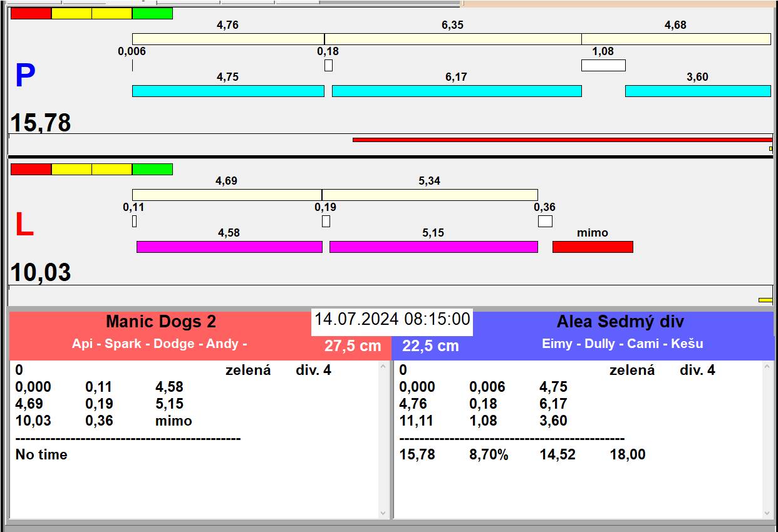This screenshot has width=778, height=532.
Task: Click the 22,5 cm jump height
Action: pyautogui.click(x=430, y=345)
